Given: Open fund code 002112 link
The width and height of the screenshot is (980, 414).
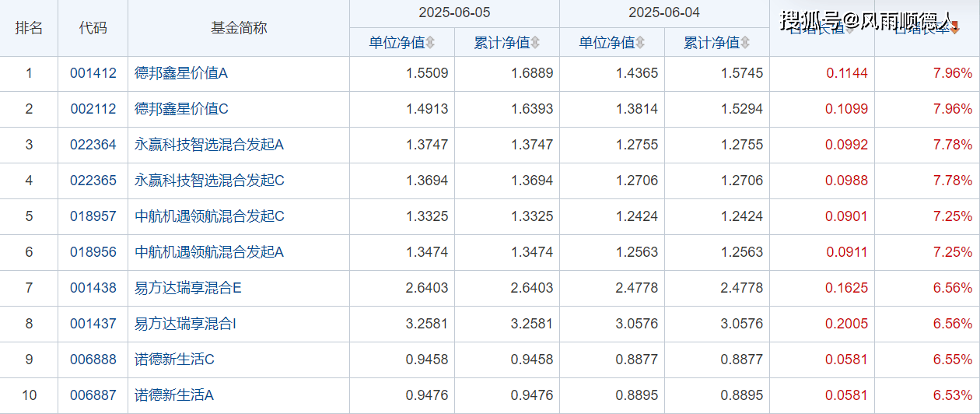Looking at the screenshot, I should click(93, 109).
